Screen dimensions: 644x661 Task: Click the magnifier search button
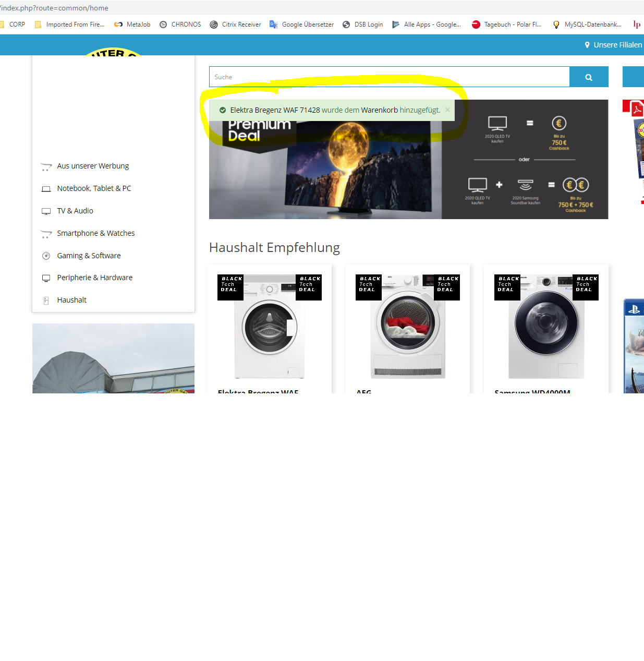589,77
